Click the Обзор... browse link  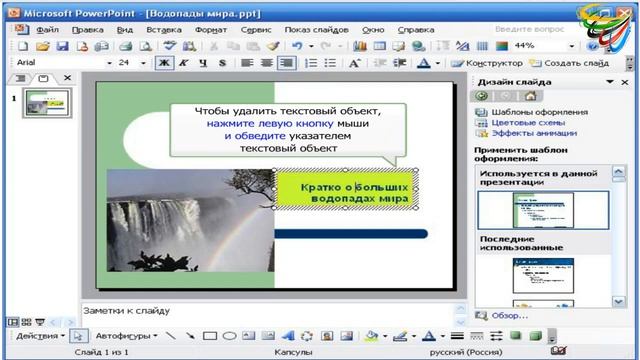(509, 315)
